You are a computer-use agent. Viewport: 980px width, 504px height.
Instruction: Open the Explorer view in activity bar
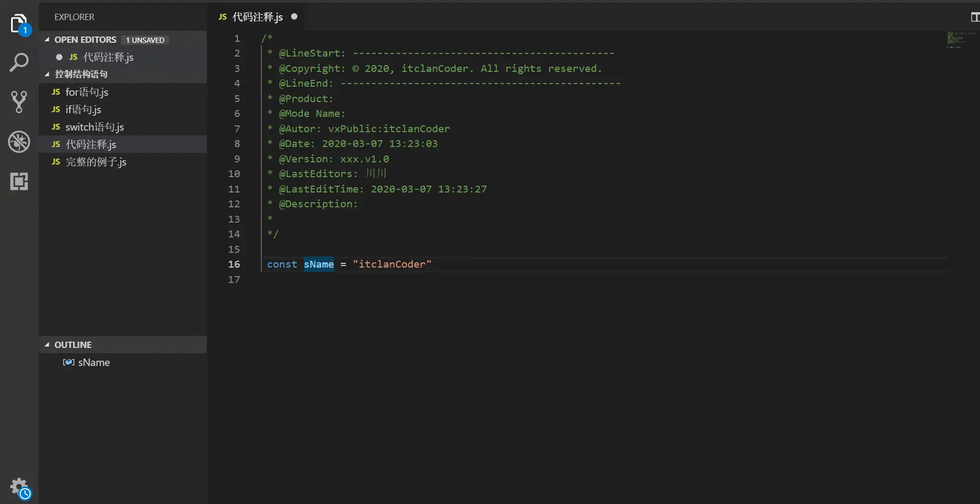click(x=19, y=24)
